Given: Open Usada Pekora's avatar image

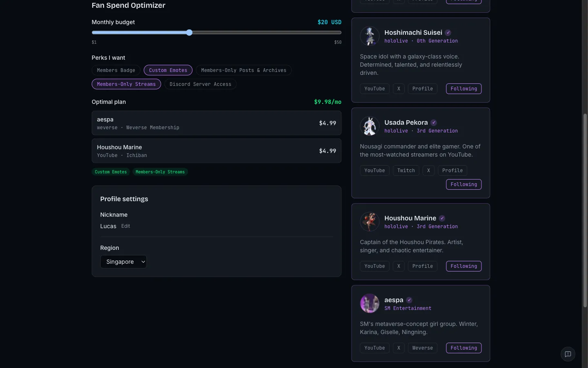Looking at the screenshot, I should pyautogui.click(x=370, y=126).
